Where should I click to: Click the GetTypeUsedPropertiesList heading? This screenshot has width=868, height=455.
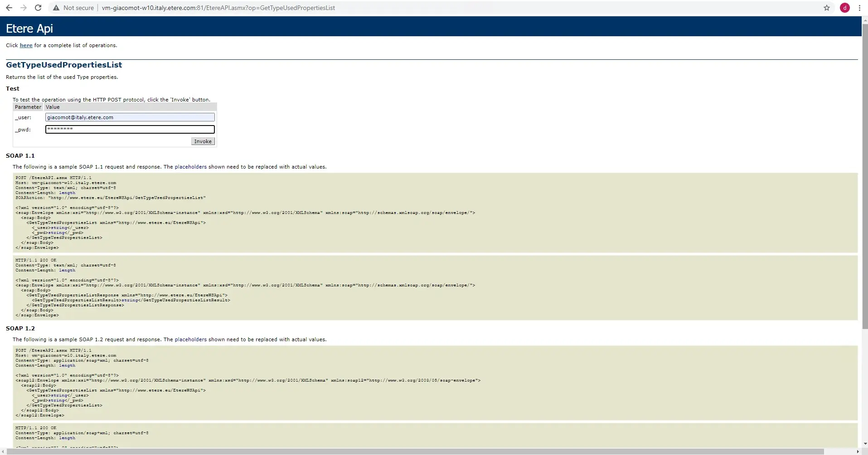[x=64, y=65]
